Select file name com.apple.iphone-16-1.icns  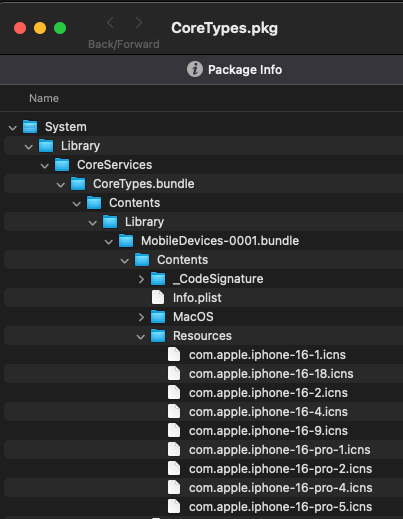(x=267, y=355)
